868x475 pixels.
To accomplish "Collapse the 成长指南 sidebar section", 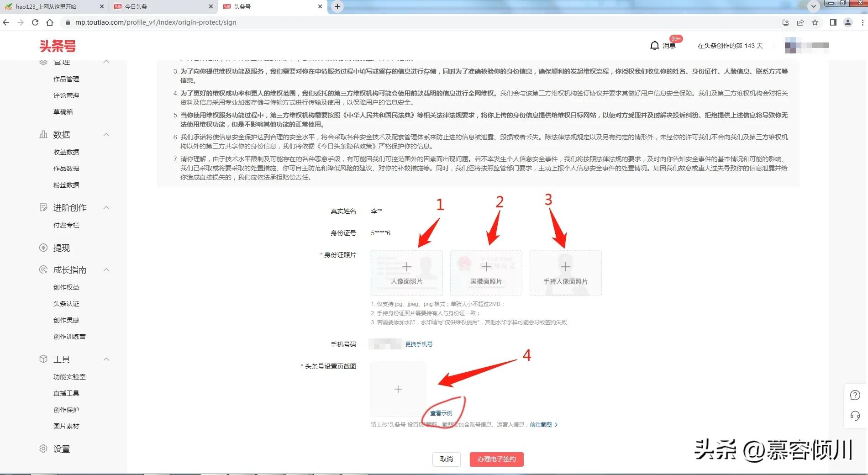I will 106,269.
